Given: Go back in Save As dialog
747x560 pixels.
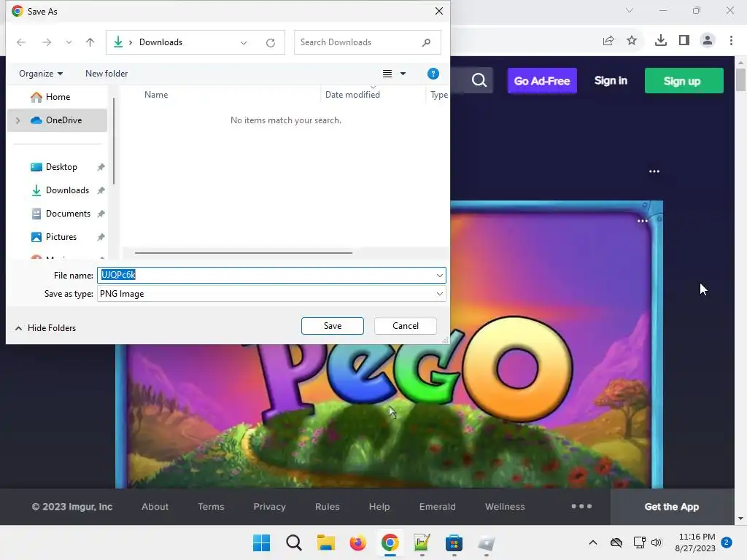Looking at the screenshot, I should pyautogui.click(x=21, y=42).
